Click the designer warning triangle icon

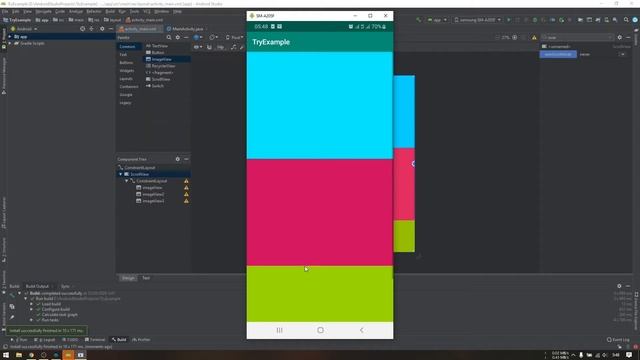pos(534,38)
